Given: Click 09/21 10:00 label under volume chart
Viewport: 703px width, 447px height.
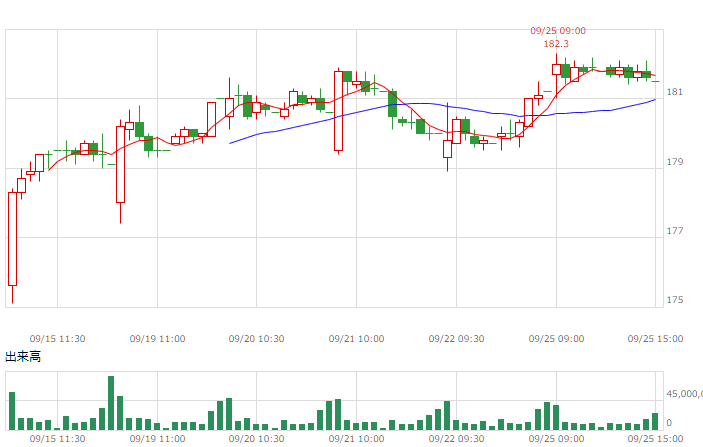Looking at the screenshot, I should 356,438.
